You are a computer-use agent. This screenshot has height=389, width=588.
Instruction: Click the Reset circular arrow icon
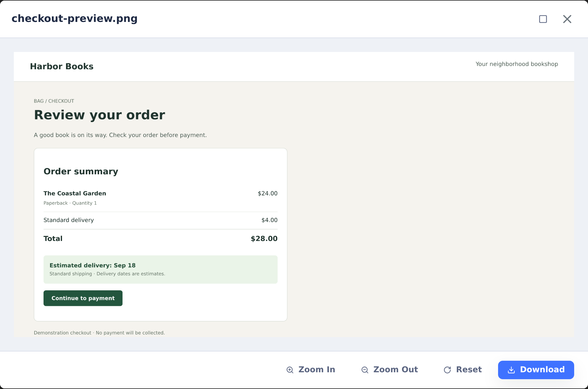pos(447,370)
